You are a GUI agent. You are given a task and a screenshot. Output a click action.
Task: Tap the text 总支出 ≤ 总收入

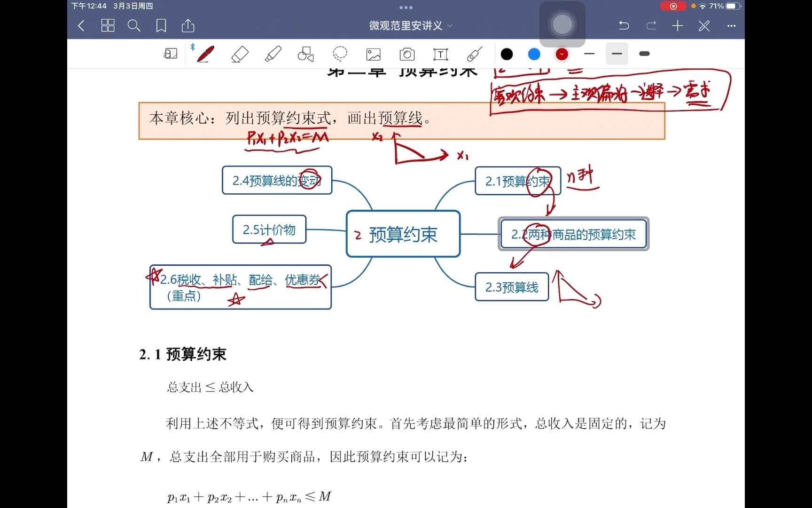click(210, 387)
